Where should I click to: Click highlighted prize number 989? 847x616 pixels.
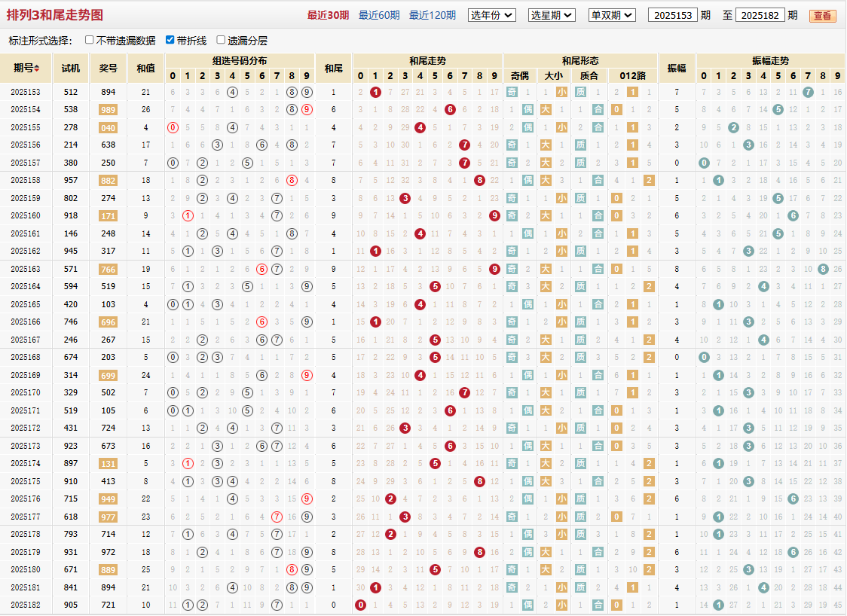[x=108, y=110]
